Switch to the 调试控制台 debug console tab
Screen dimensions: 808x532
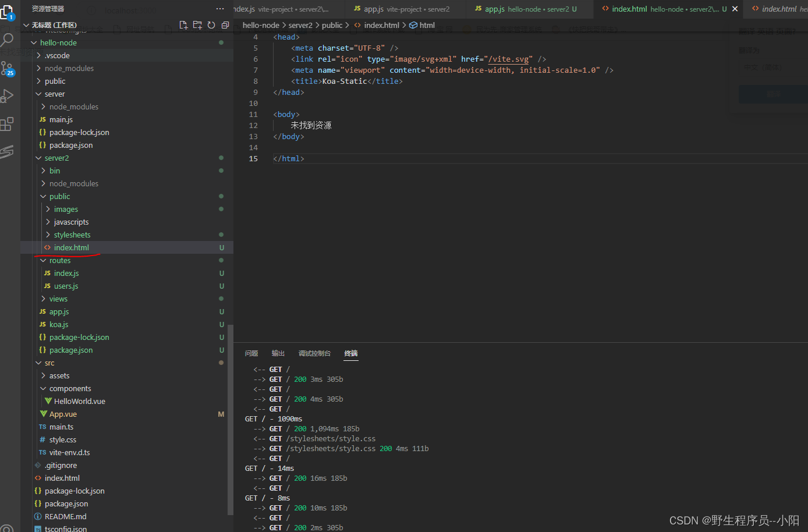pyautogui.click(x=314, y=353)
